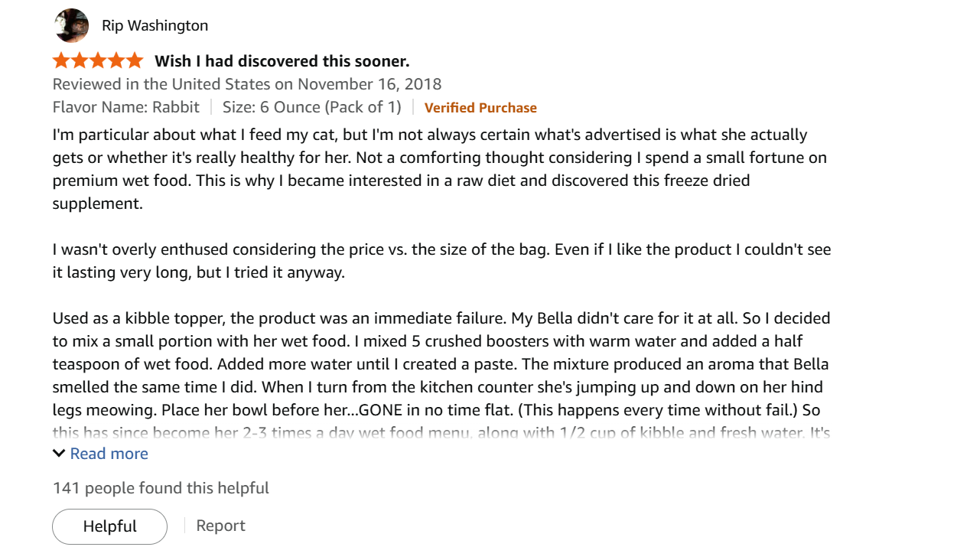
Task: Open the full review via the downward arrow
Action: point(57,453)
